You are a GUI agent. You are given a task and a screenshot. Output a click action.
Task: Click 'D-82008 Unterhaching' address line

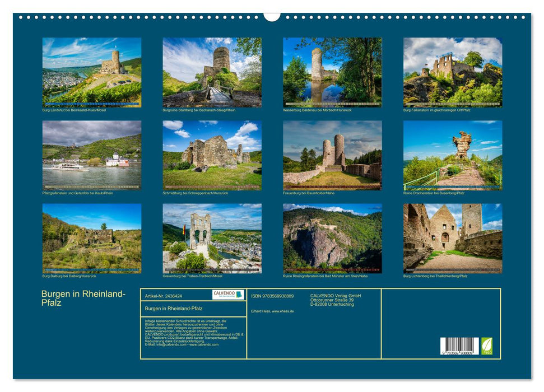(332, 305)
